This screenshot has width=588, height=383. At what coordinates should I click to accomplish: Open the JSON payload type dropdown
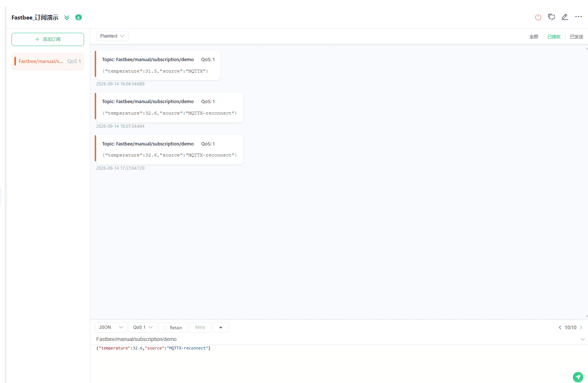111,327
